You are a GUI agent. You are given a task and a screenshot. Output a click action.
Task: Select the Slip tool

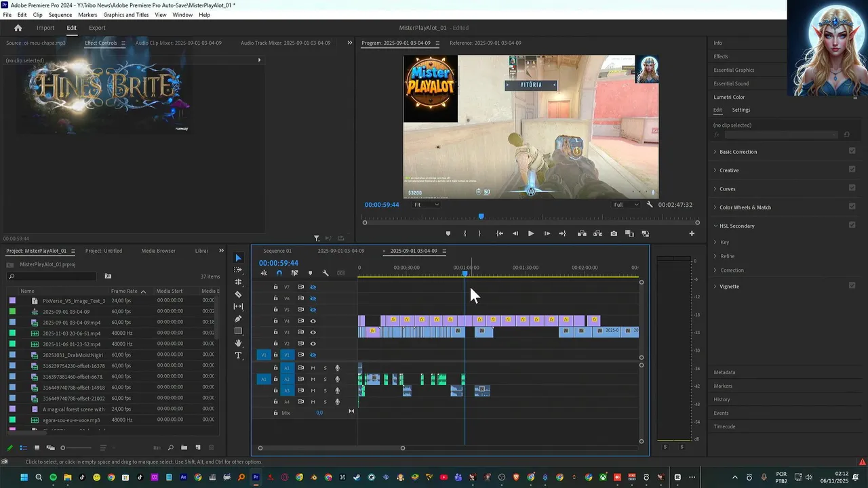(x=238, y=306)
